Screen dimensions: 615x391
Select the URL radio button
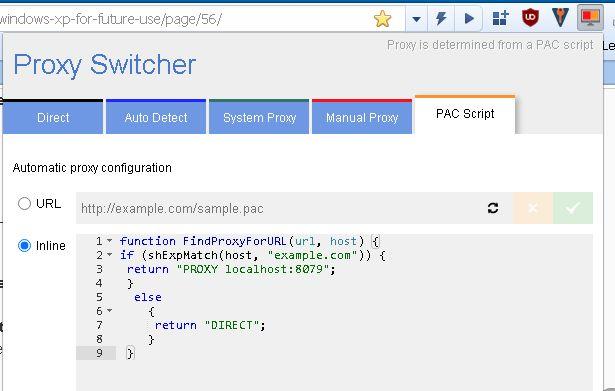coord(24,204)
